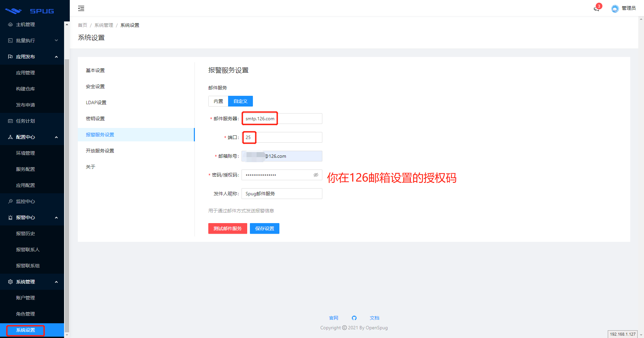Open 任务计划 from its sidebar icon

pyautogui.click(x=10, y=121)
